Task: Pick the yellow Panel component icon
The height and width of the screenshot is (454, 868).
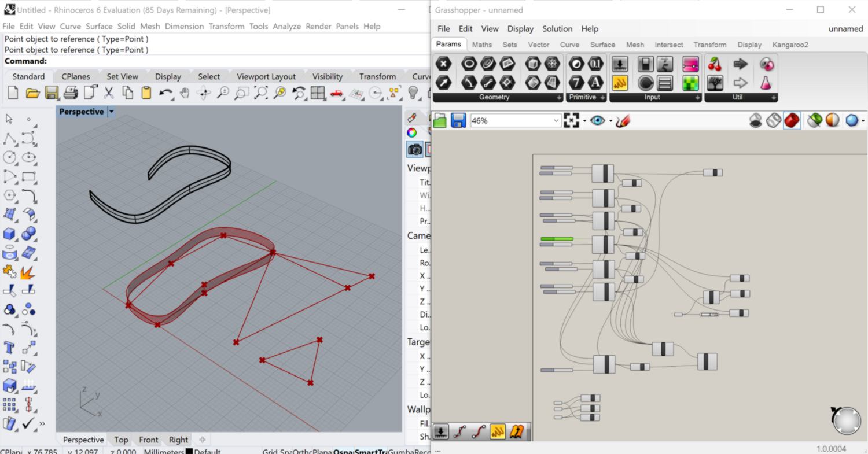Action: click(x=620, y=83)
